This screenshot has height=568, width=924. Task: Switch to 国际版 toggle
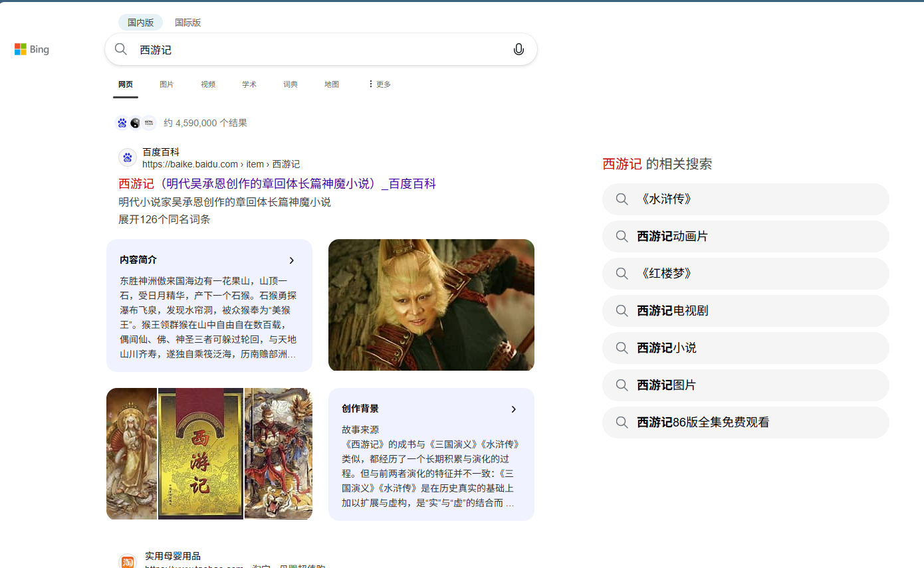187,23
